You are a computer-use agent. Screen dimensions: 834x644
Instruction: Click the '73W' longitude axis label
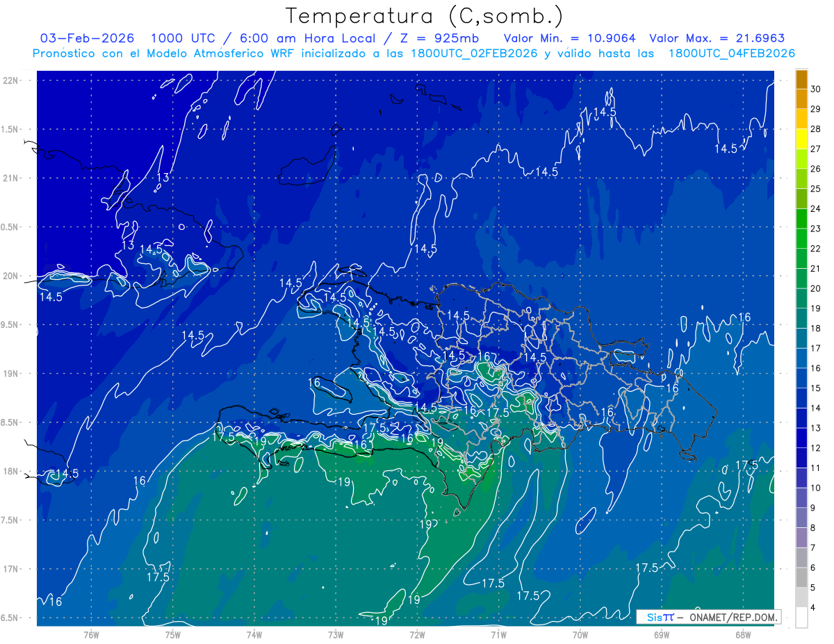336,634
